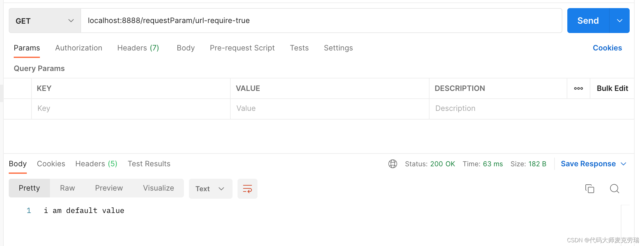Click the VALUE column header
Viewport: 644px width, 246px height.
coord(248,88)
